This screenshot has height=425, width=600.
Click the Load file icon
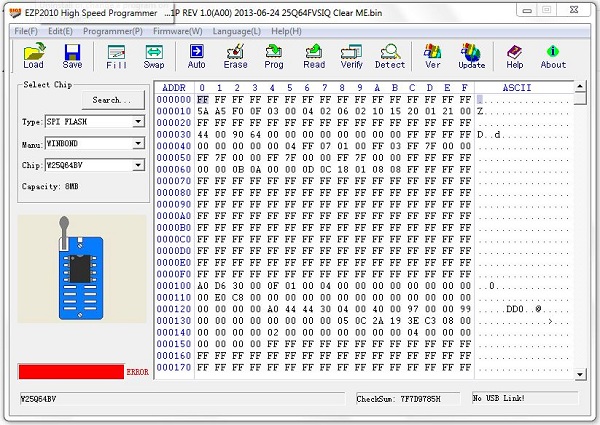pos(34,56)
